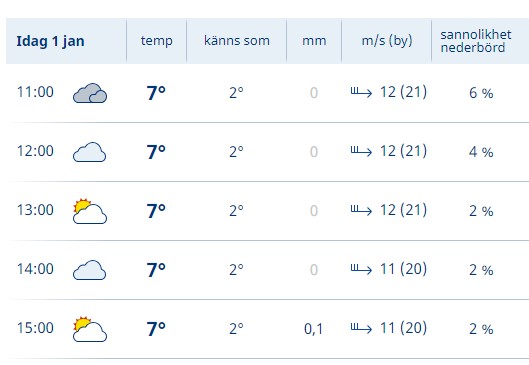Click the 11 (20) wind value at 14:00

tap(403, 269)
